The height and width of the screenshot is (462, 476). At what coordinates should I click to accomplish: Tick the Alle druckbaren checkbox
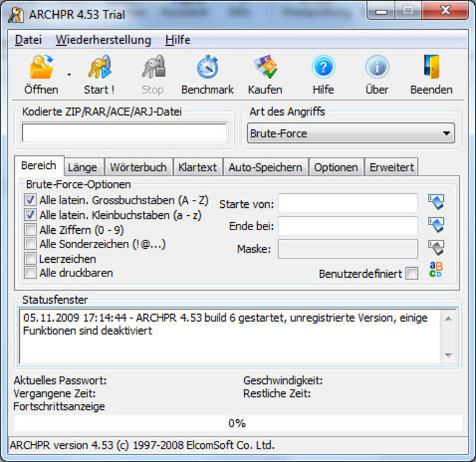[30, 273]
